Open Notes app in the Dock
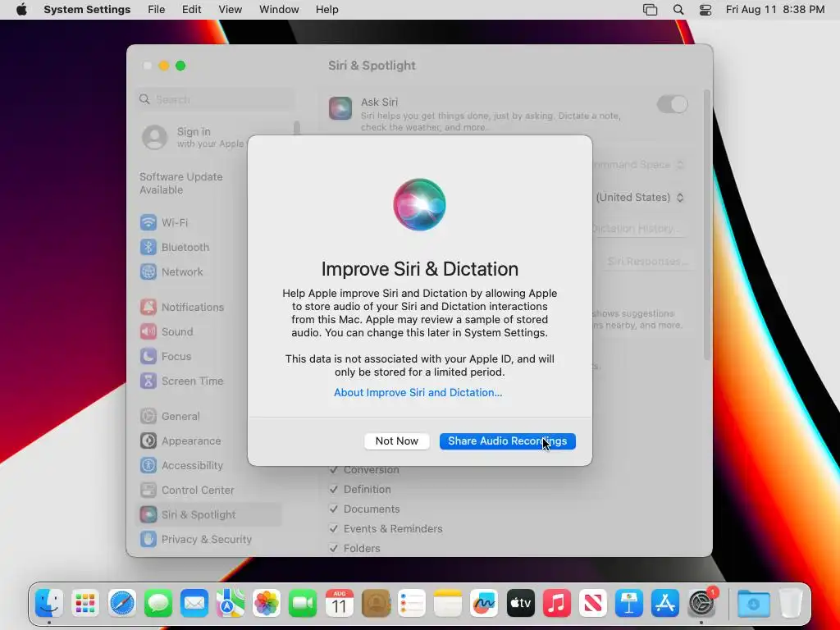The image size is (840, 630). point(448,604)
